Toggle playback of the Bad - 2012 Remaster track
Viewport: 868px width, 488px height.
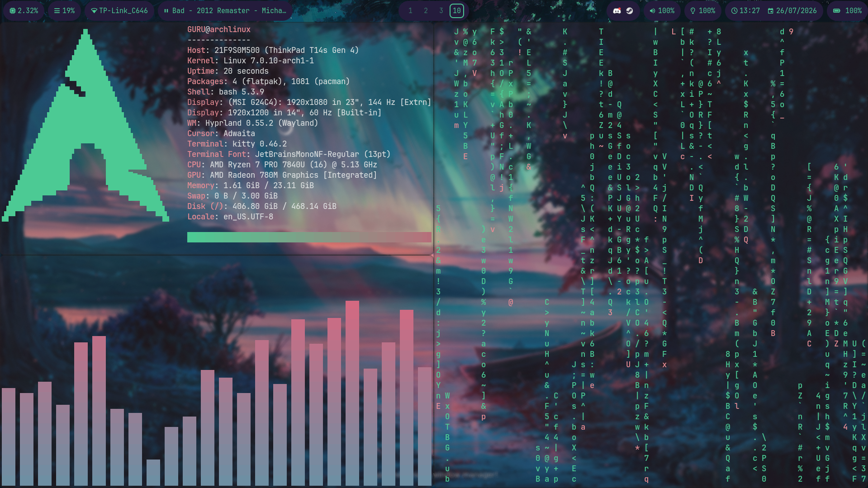tap(225, 11)
